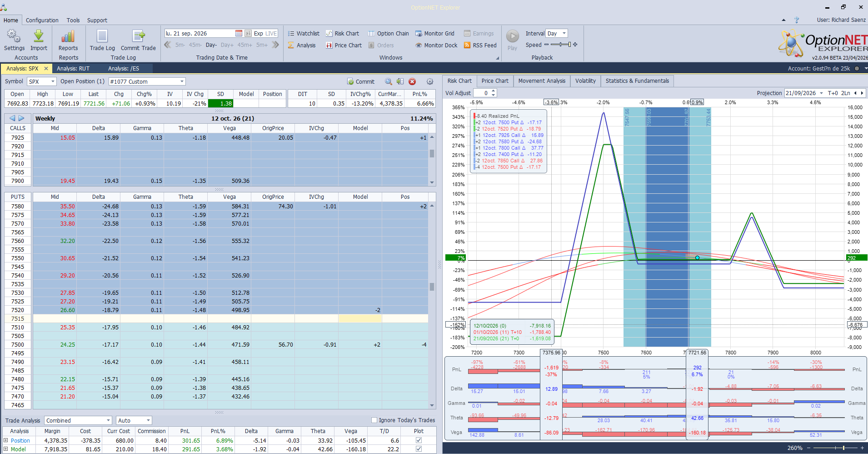The image size is (868, 454).
Task: Open the Monitor Grid window
Action: click(434, 33)
